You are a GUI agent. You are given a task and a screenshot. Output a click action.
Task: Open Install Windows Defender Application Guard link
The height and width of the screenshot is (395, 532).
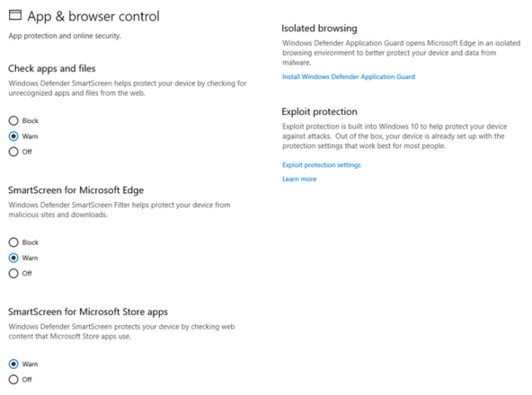[348, 77]
